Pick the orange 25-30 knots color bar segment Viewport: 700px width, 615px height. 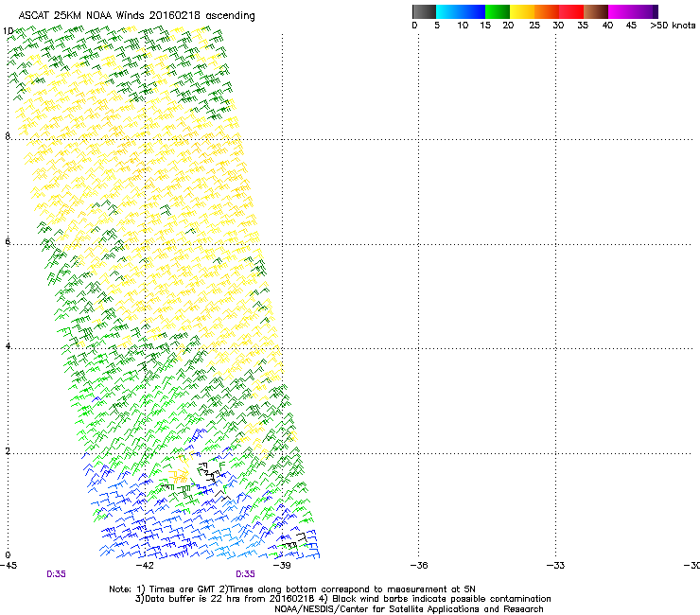click(x=547, y=11)
